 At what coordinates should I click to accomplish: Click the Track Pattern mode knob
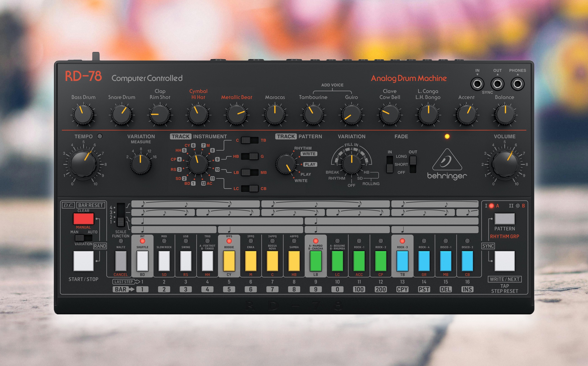point(286,164)
